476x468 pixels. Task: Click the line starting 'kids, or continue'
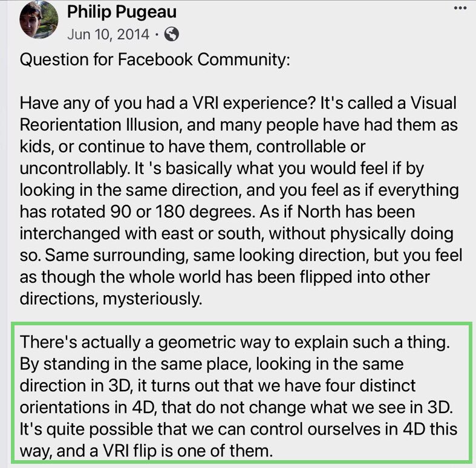coord(192,146)
